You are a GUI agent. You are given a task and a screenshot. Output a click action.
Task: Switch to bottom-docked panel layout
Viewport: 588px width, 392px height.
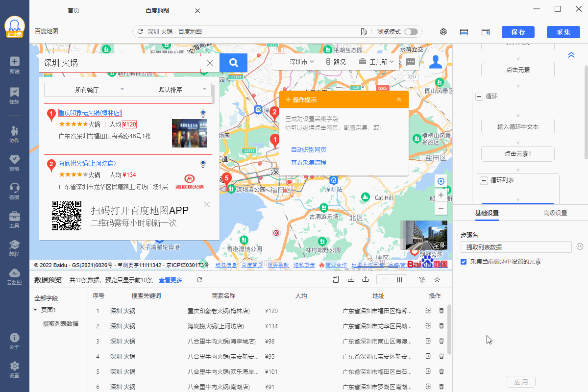click(x=464, y=32)
